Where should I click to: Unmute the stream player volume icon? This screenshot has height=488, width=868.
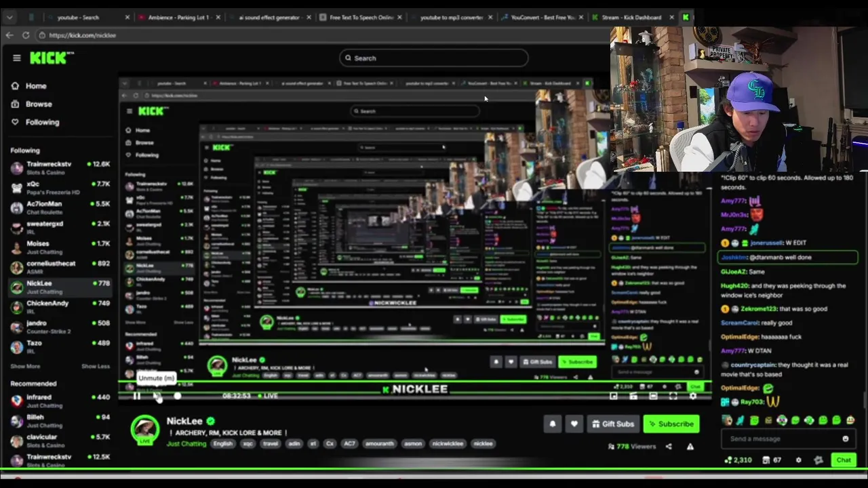coord(157,396)
